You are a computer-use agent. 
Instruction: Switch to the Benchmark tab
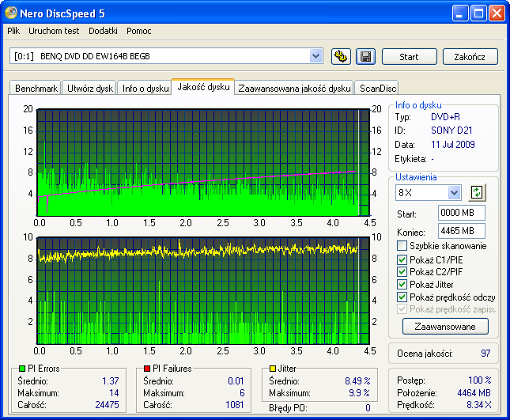coord(36,88)
